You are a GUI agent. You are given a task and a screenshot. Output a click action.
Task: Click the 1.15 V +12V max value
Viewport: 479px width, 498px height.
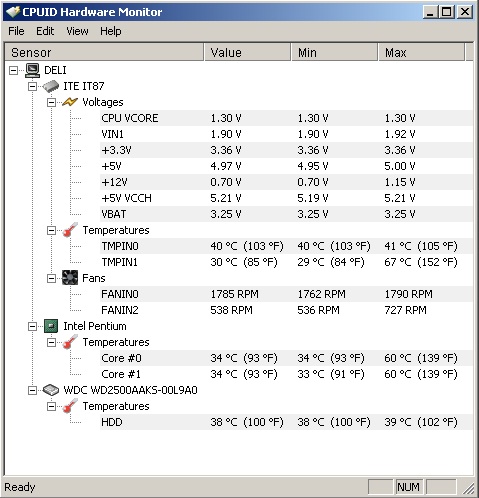pos(400,182)
